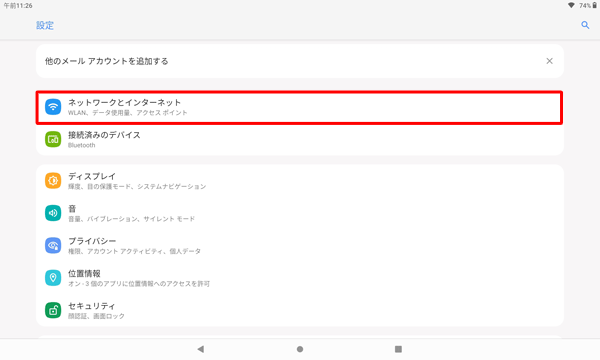Tap the Android back navigation button

(201, 349)
